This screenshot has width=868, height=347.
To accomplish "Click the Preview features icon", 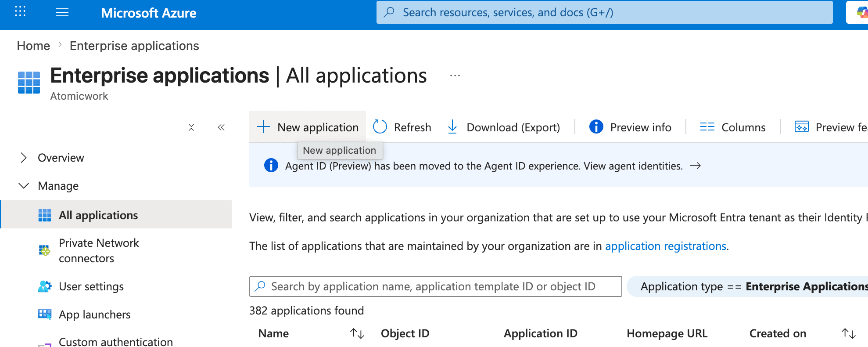I will pos(802,127).
